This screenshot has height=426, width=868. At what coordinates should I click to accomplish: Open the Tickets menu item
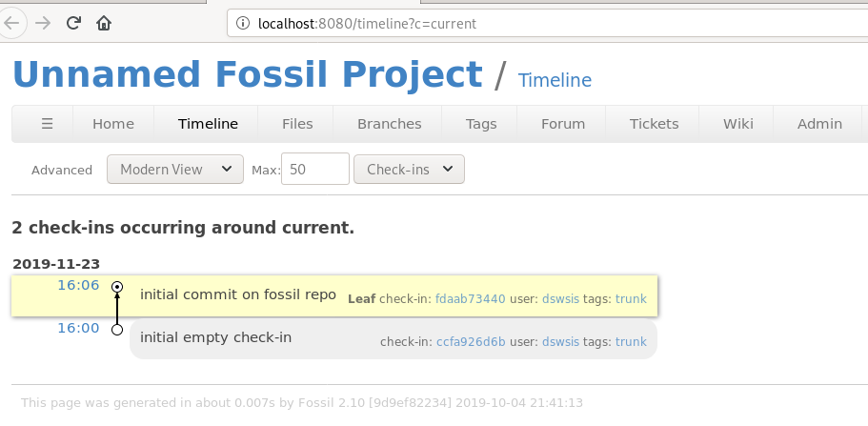(654, 124)
